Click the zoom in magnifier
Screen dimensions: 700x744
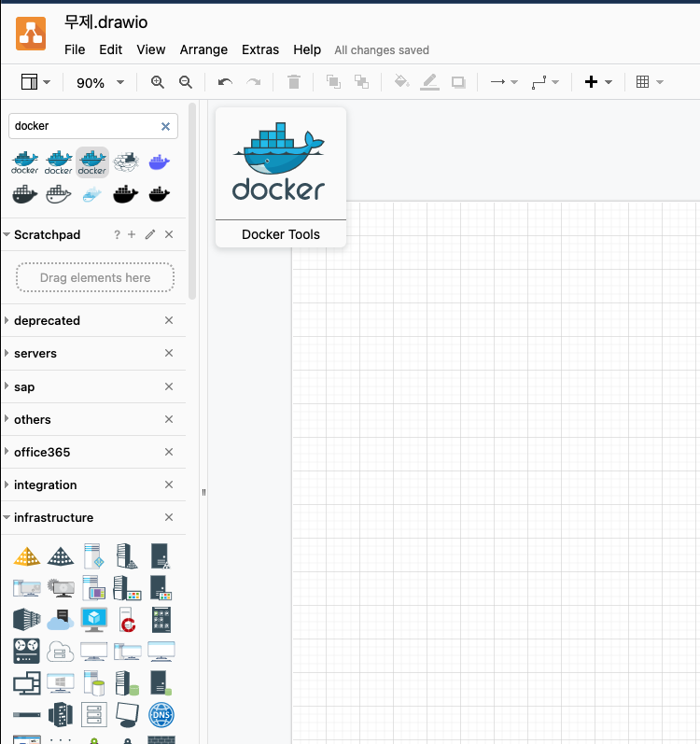pos(158,82)
